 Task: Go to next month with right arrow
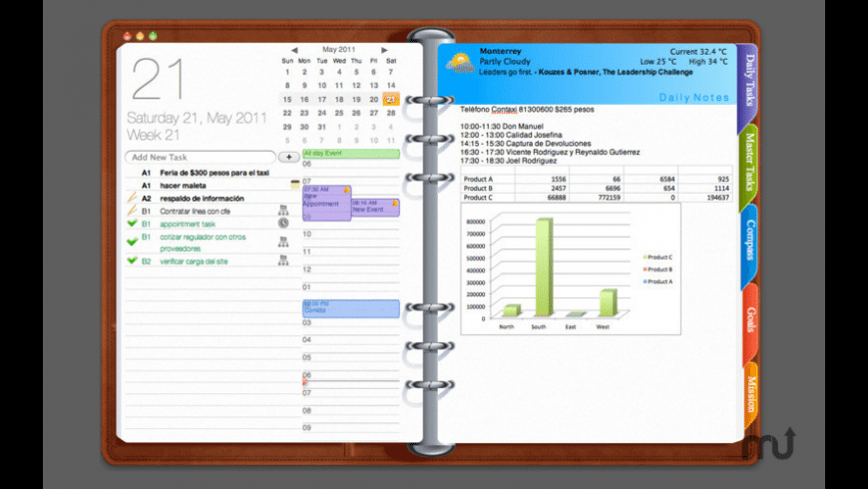click(384, 50)
